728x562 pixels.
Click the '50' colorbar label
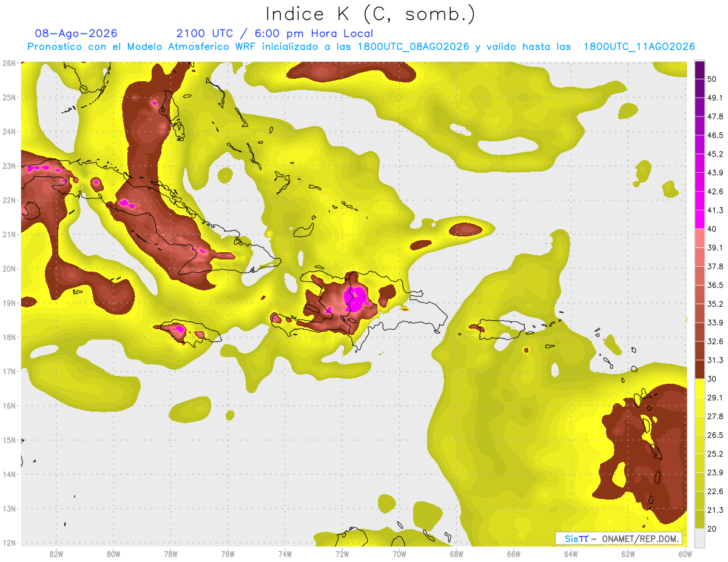(x=712, y=79)
